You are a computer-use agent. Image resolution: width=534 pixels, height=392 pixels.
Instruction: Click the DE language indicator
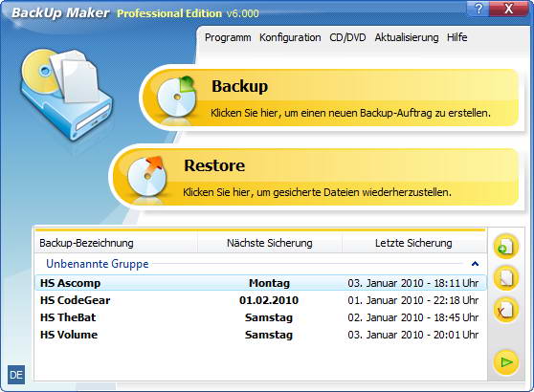click(16, 375)
